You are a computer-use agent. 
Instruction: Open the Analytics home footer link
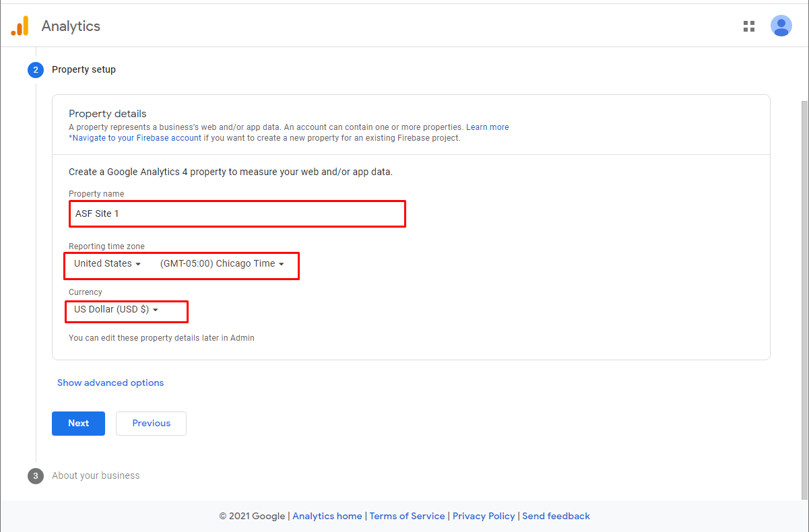pyautogui.click(x=327, y=516)
